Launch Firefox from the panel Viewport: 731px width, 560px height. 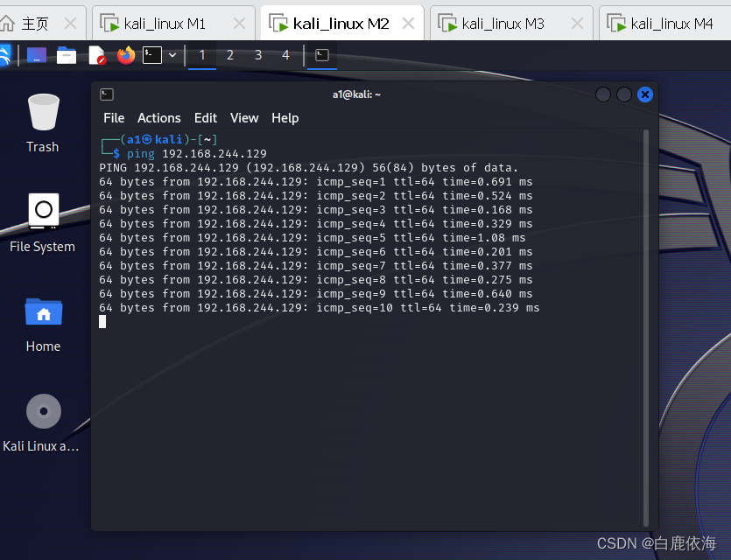[x=126, y=55]
